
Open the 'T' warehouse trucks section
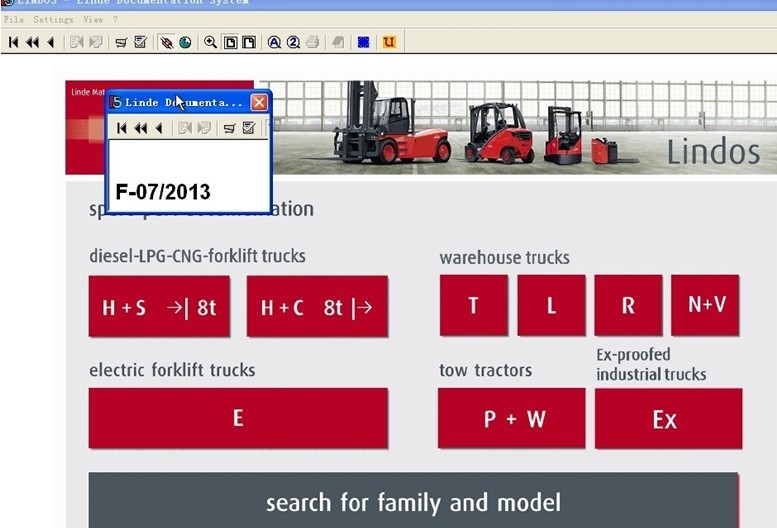(x=474, y=305)
